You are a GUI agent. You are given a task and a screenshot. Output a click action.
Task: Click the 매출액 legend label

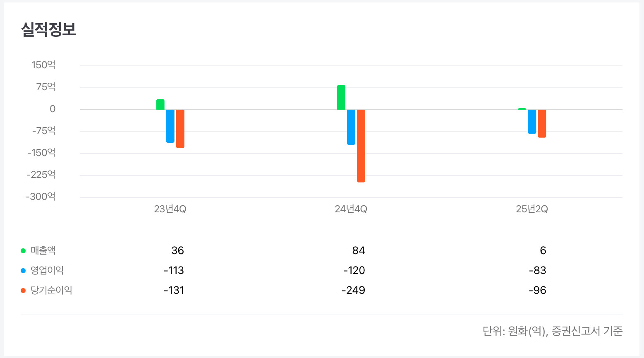coord(43,251)
